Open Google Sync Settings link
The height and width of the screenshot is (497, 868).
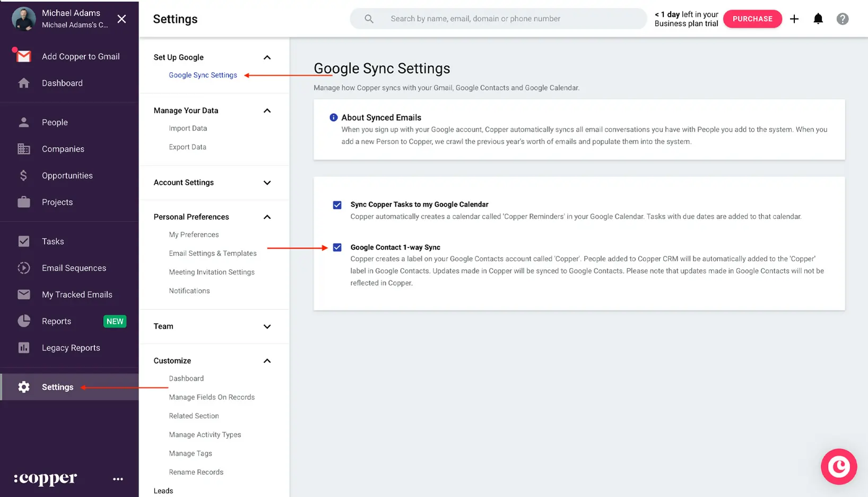pos(203,75)
